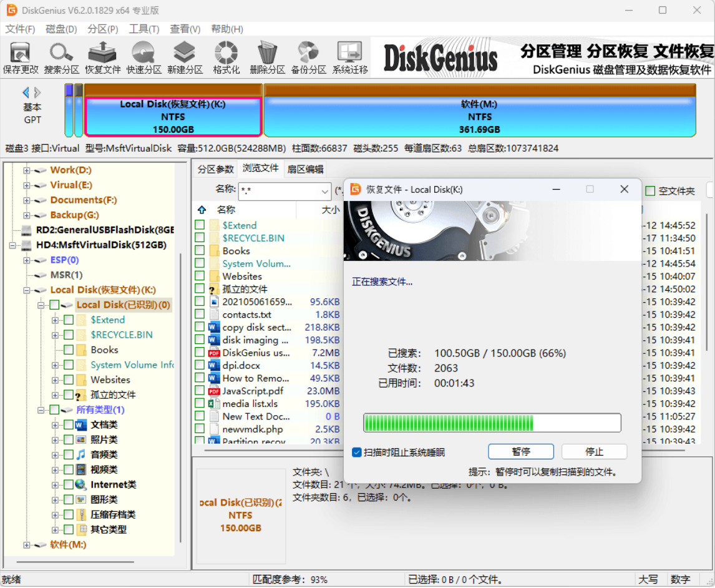Image resolution: width=715 pixels, height=588 pixels.
Task: Uncheck 扫描时阻止系统睡眠 checkbox
Action: 357,452
